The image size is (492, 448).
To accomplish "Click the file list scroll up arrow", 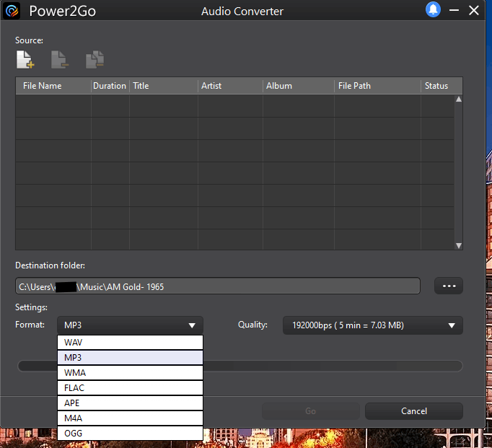I will 459,99.
